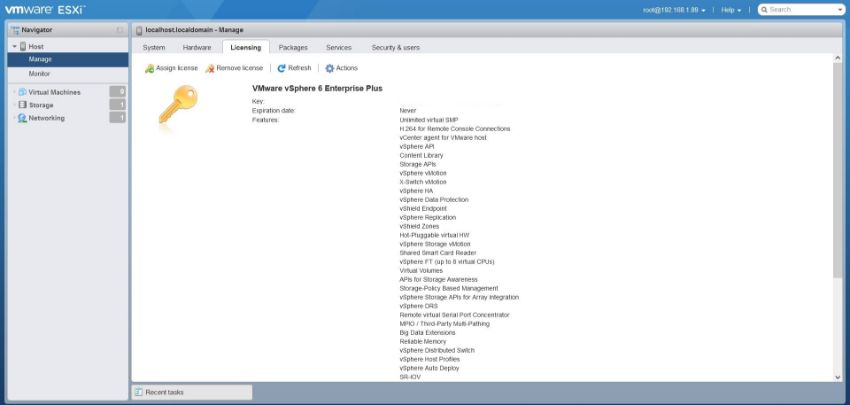Open Storage in Navigator
The width and height of the screenshot is (850, 405).
click(41, 105)
